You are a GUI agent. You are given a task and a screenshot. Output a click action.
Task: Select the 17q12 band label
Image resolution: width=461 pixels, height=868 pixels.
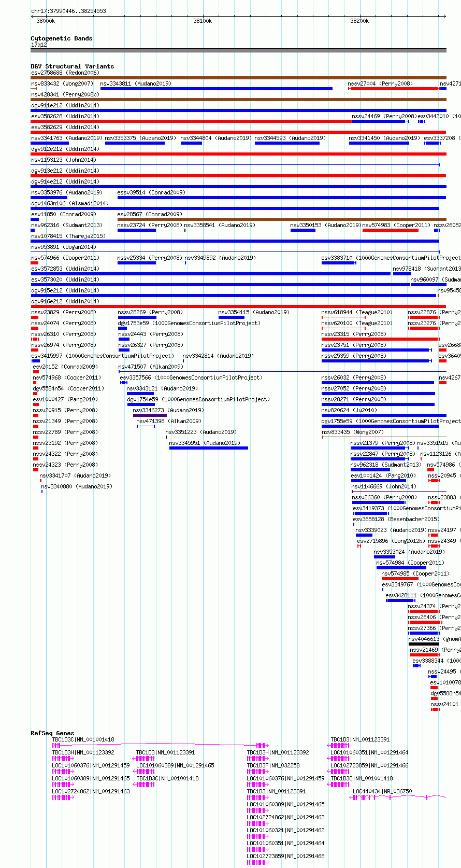pos(39,45)
